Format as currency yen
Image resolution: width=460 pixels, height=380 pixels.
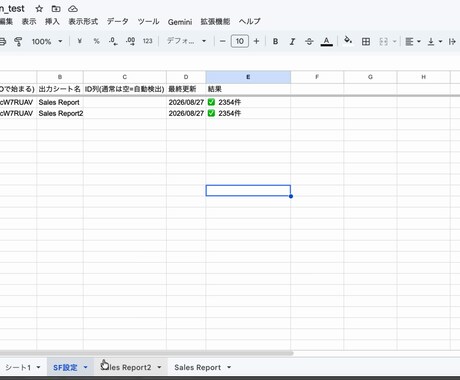[79, 41]
